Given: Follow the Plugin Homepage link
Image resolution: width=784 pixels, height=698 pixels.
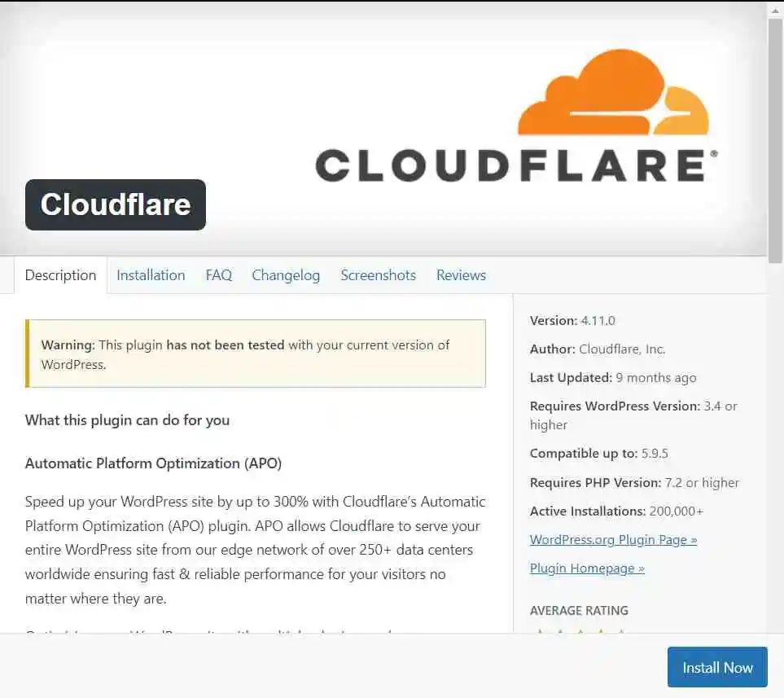Looking at the screenshot, I should click(x=587, y=568).
